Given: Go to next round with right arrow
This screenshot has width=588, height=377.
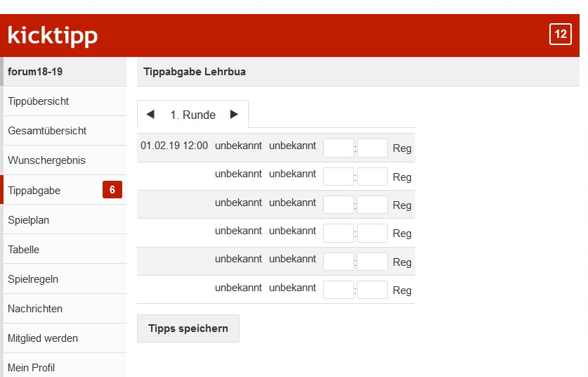Looking at the screenshot, I should [x=234, y=115].
